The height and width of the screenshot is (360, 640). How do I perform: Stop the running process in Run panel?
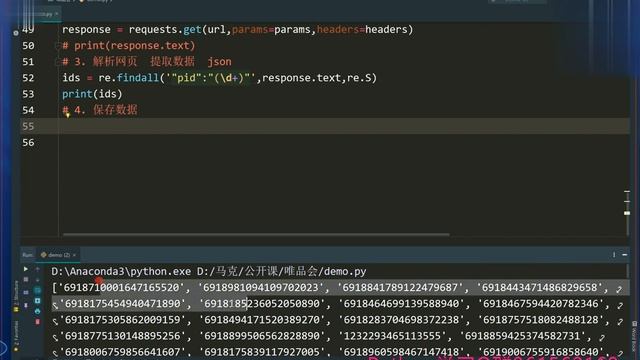coord(26,280)
